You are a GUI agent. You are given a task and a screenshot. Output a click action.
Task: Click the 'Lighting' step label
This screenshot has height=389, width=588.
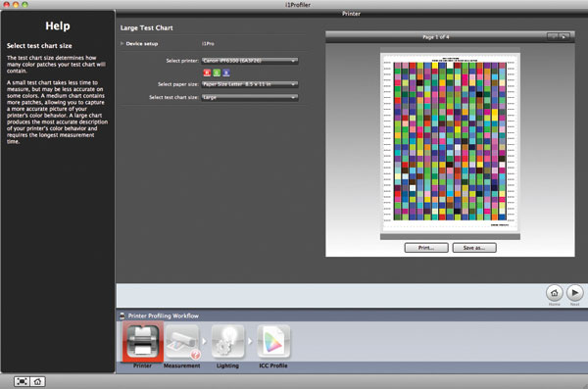[x=227, y=365]
